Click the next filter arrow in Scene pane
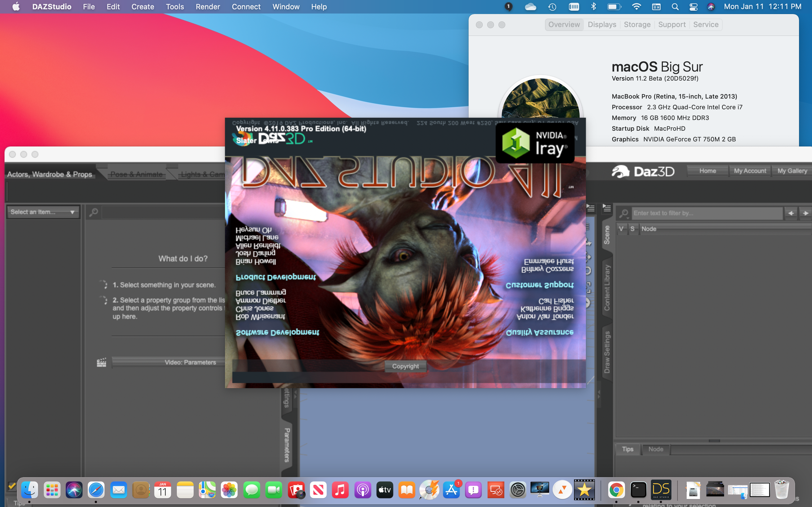812x507 pixels. coord(806,213)
